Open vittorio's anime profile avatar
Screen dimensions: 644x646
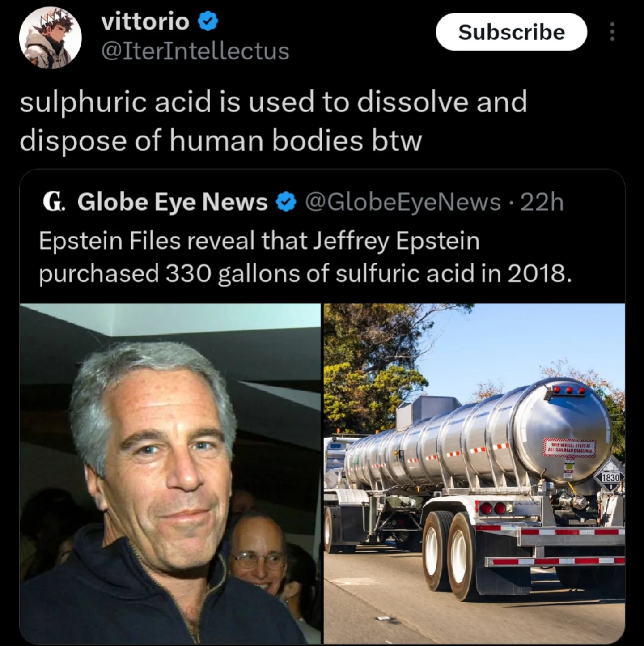pyautogui.click(x=50, y=38)
